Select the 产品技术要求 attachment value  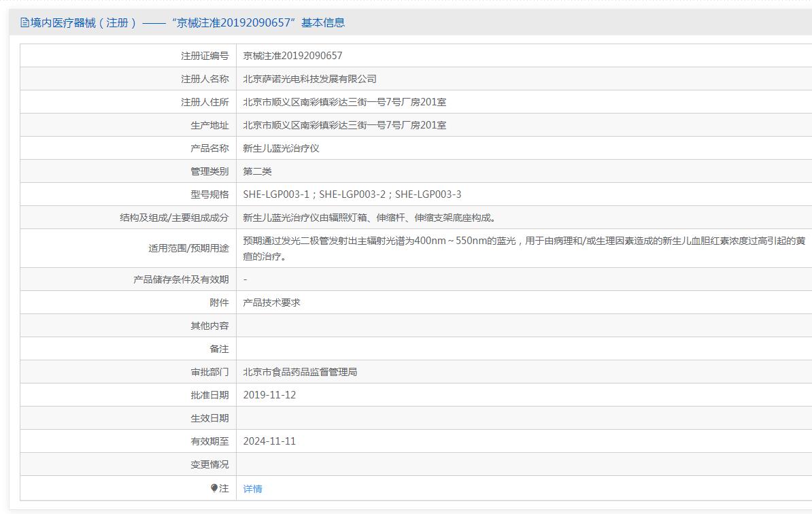click(271, 303)
